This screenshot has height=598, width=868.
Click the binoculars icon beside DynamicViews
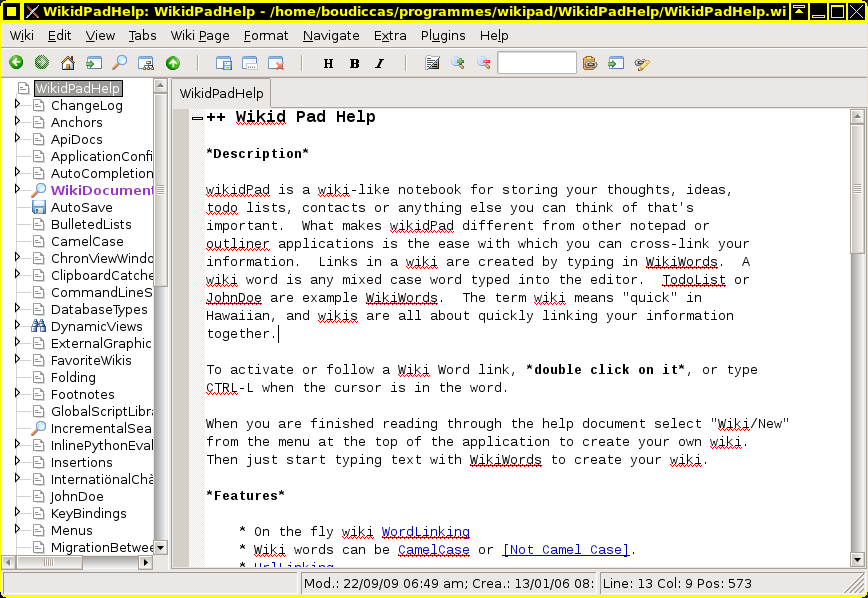point(38,326)
